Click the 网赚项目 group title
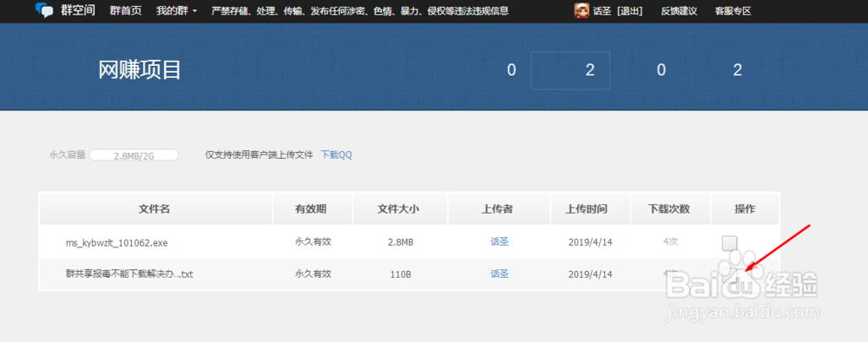 pyautogui.click(x=140, y=69)
